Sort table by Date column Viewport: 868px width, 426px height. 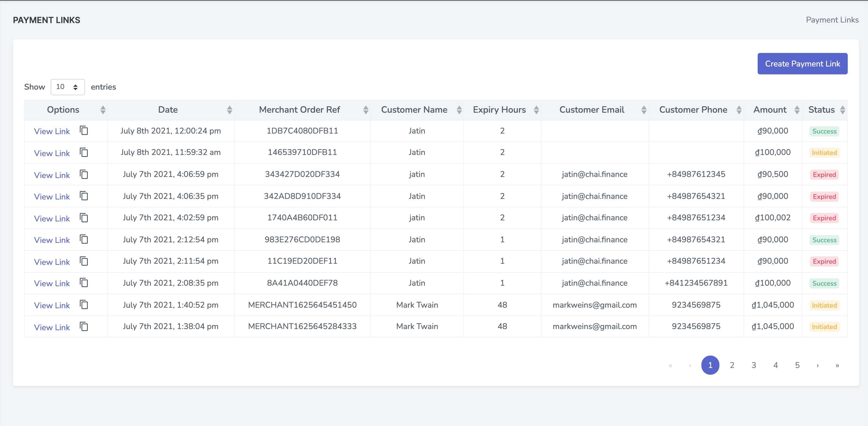(x=229, y=110)
